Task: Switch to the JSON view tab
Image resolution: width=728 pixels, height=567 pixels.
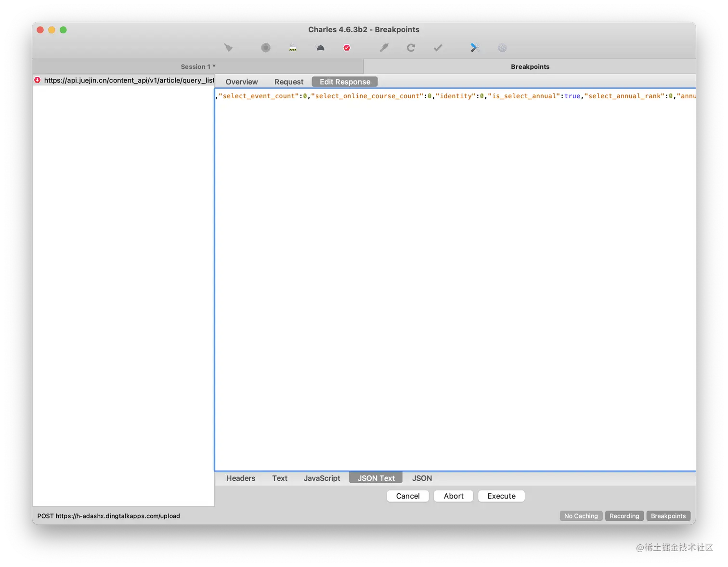Action: [x=422, y=478]
